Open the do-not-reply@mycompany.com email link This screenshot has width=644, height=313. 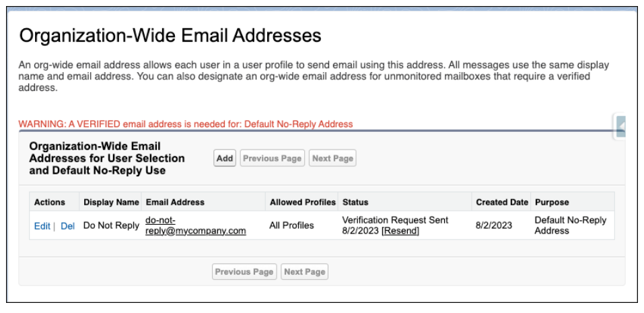(196, 225)
